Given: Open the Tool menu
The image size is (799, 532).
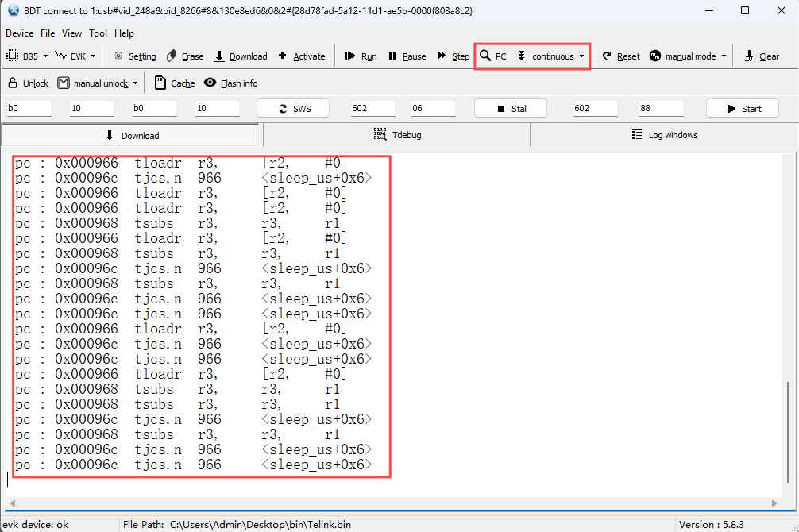Looking at the screenshot, I should click(98, 33).
